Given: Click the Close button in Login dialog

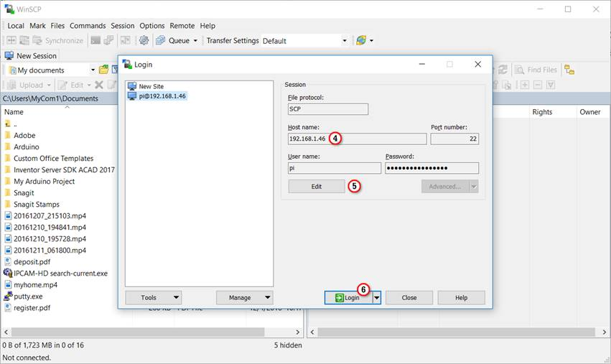Looking at the screenshot, I should (409, 297).
